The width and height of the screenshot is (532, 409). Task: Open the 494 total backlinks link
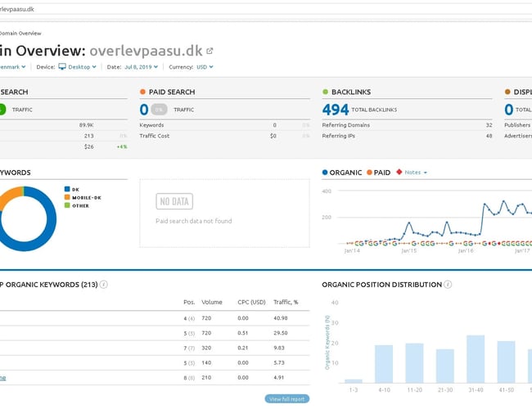pos(336,109)
